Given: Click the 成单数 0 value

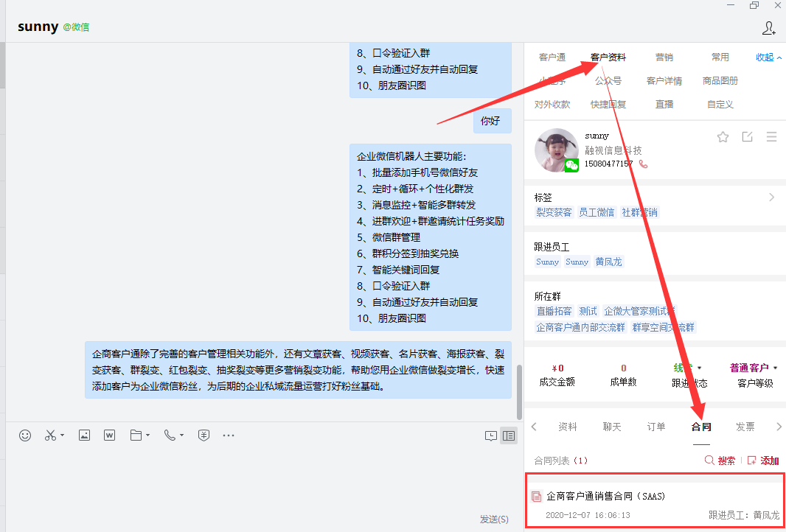Looking at the screenshot, I should click(x=623, y=368).
